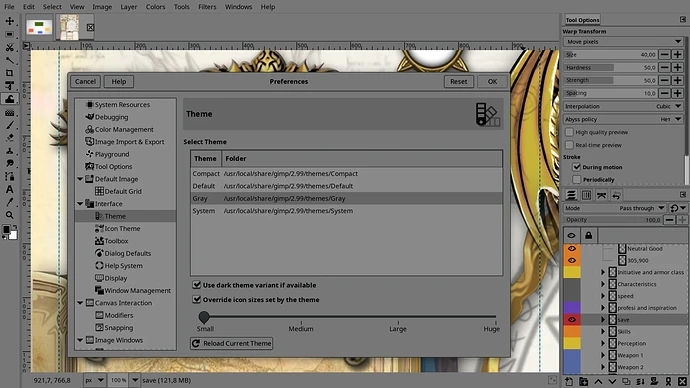Viewport: 690px width, 388px height.
Task: Open the Colors menu
Action: tap(155, 7)
